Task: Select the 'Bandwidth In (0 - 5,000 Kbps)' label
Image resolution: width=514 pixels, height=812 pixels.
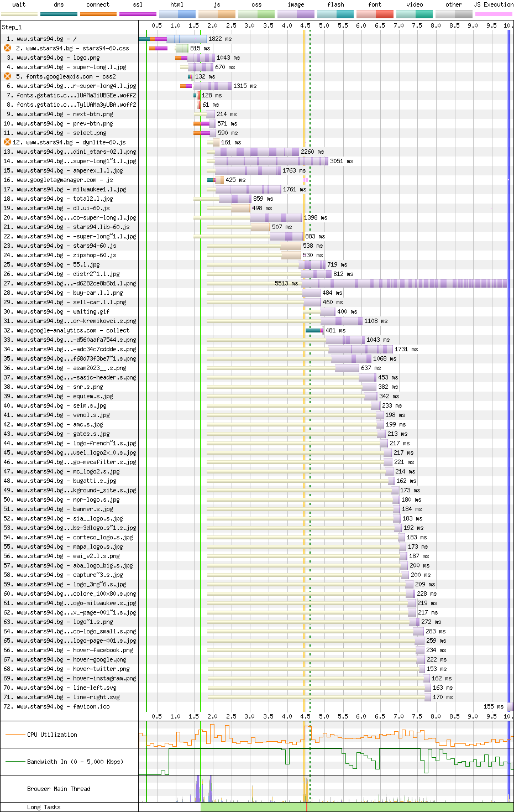Action: (x=75, y=762)
